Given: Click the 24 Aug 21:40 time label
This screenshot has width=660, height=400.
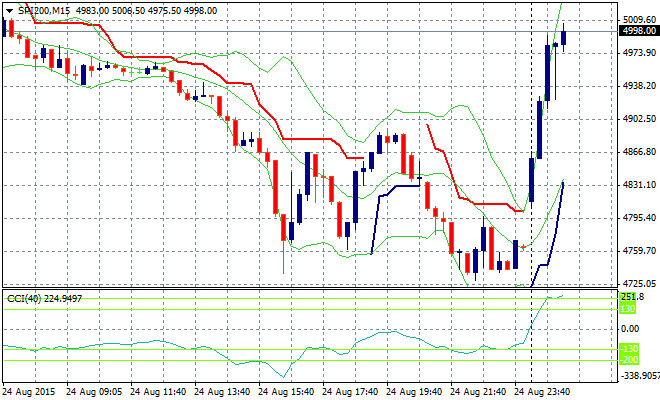Looking at the screenshot, I should tap(478, 392).
